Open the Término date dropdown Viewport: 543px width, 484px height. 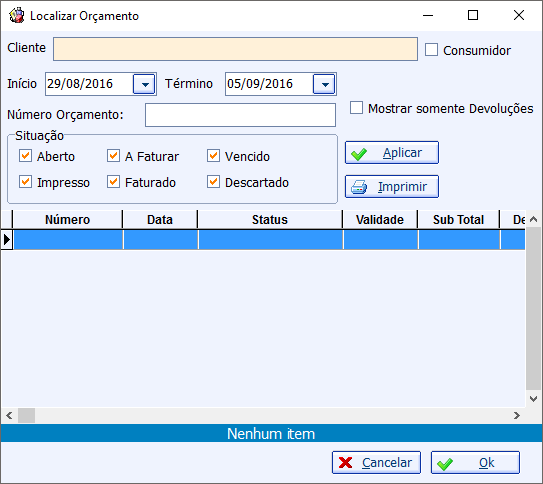point(324,84)
